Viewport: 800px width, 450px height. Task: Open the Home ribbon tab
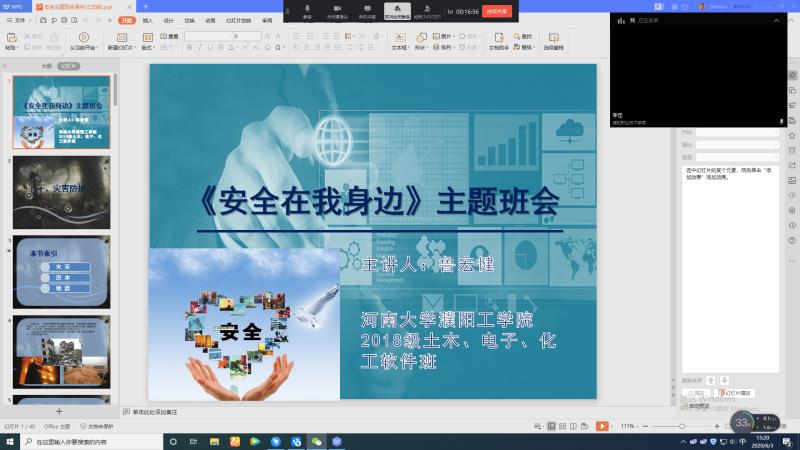coord(127,20)
